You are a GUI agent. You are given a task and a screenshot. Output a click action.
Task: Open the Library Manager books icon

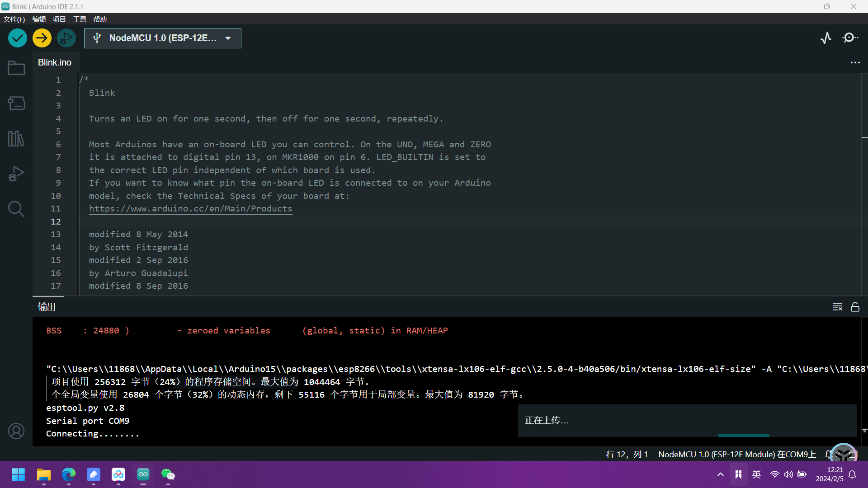pos(16,138)
